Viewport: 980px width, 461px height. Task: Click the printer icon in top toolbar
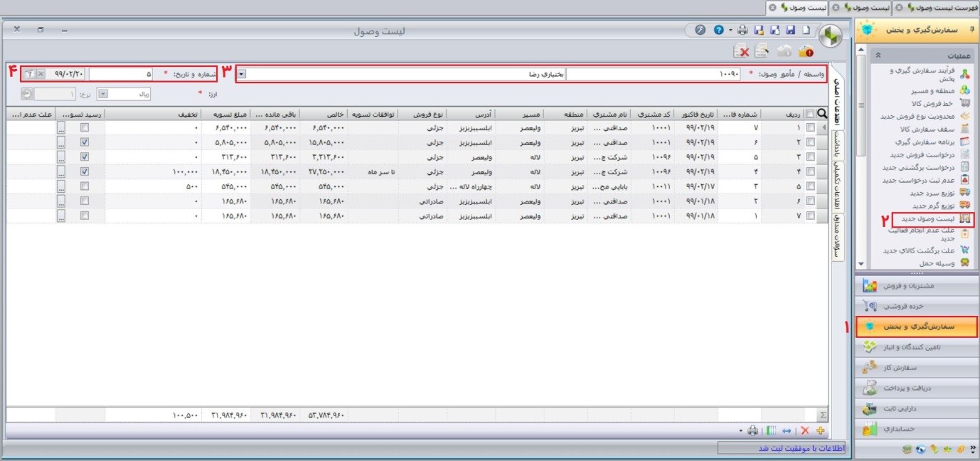[x=742, y=31]
